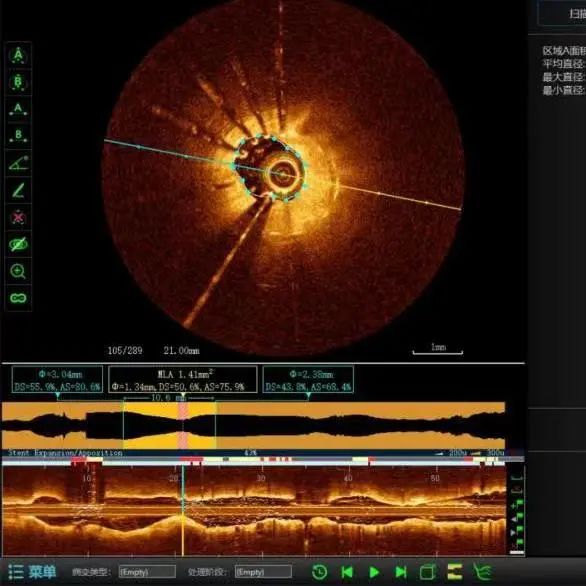Click the MLA 1.41mm² marker box
This screenshot has height=586, width=586.
[x=183, y=379]
